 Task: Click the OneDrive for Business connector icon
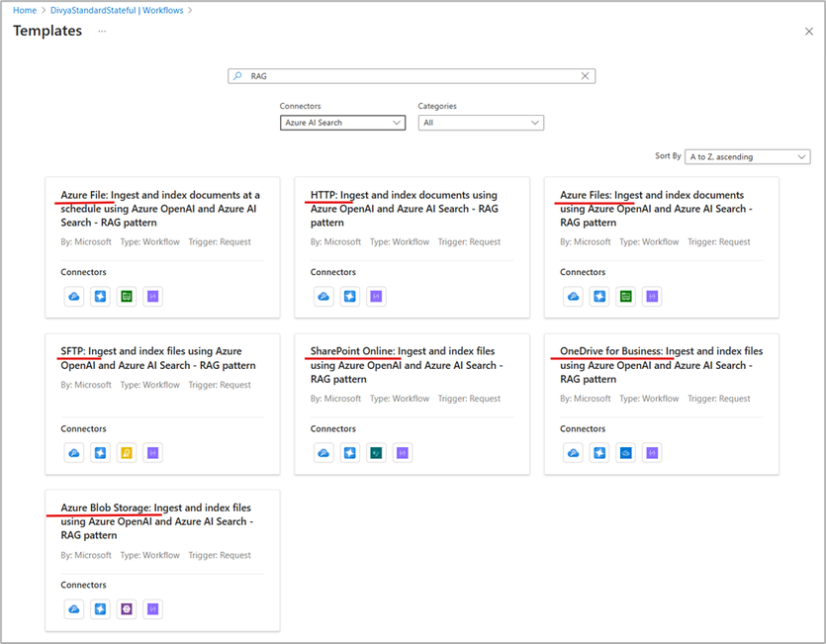[626, 453]
